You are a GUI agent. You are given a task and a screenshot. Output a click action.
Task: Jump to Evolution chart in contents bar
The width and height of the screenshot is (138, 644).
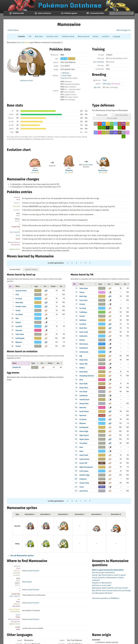point(52,36)
